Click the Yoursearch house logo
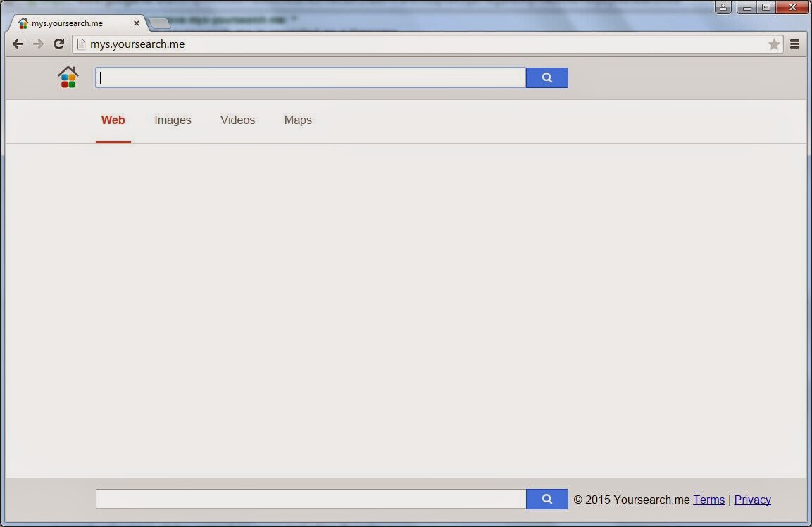The width and height of the screenshot is (812, 527). coord(68,77)
